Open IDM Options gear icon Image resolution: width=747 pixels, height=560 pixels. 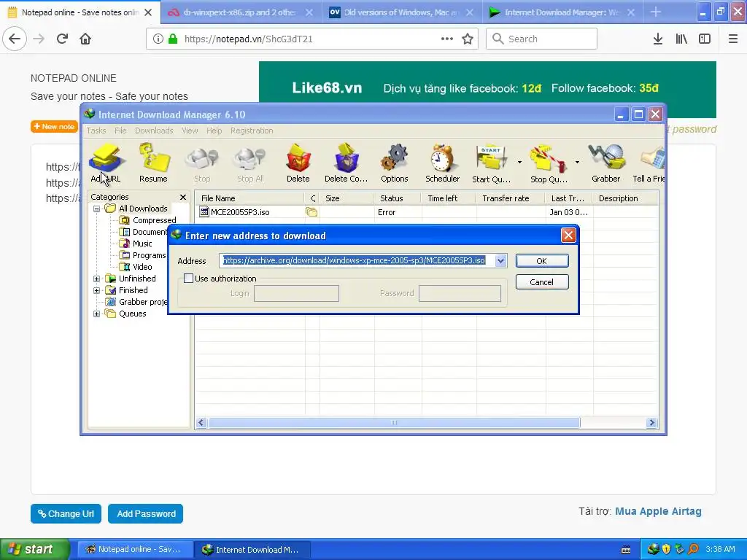[395, 163]
